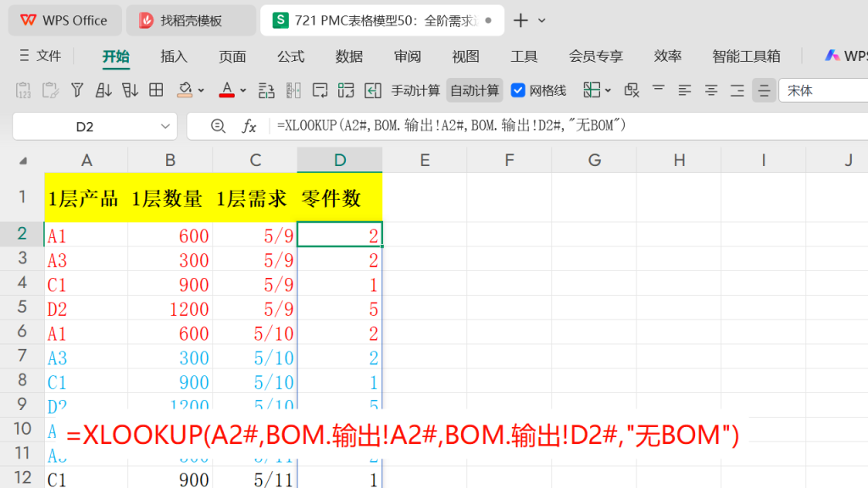Click the 宋体 font name box
Image resolution: width=868 pixels, height=488 pixels.
[x=823, y=91]
